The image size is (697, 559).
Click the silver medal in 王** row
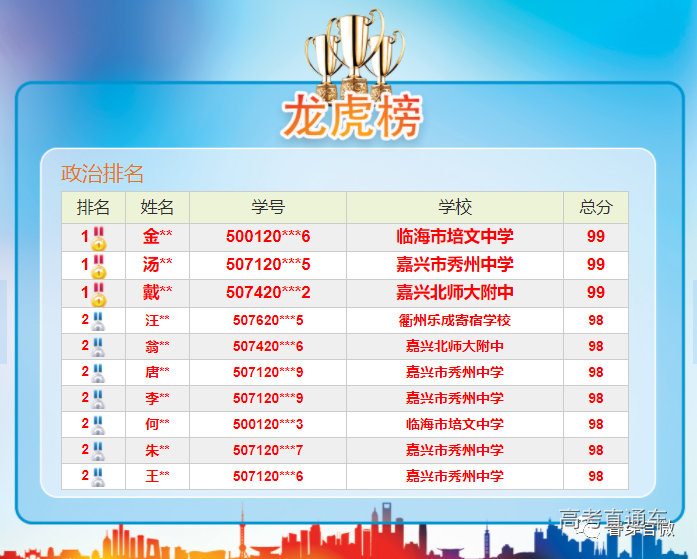(98, 477)
